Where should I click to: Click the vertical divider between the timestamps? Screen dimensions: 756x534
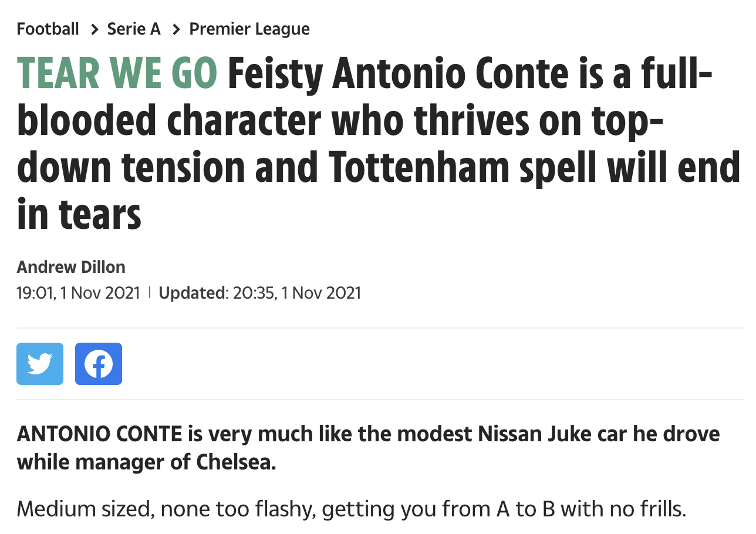(150, 292)
